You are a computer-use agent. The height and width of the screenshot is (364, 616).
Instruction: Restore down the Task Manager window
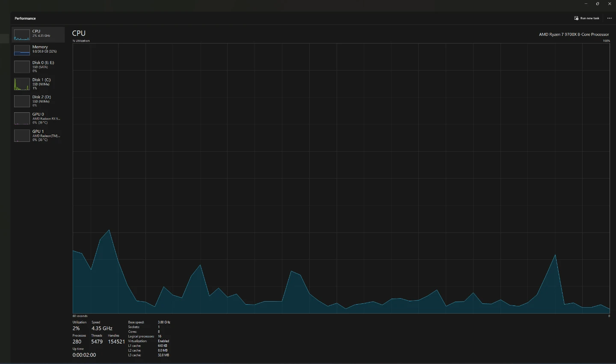pyautogui.click(x=598, y=4)
